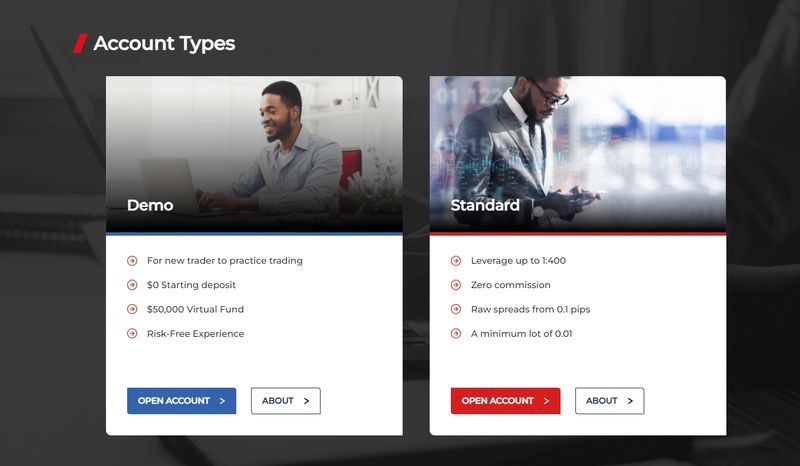The width and height of the screenshot is (800, 466).
Task: Click the Standard card photo
Action: tap(578, 154)
